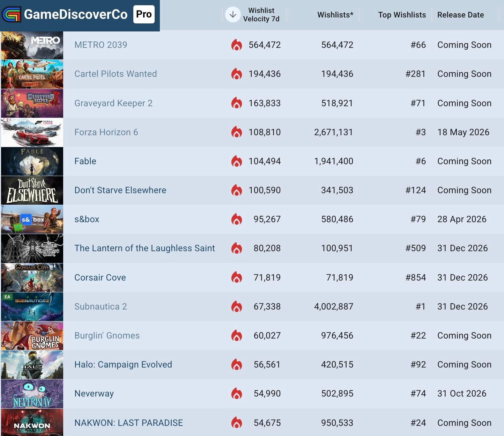Click the flame icon for NAKWON: LAST PARADISE

[x=237, y=423]
